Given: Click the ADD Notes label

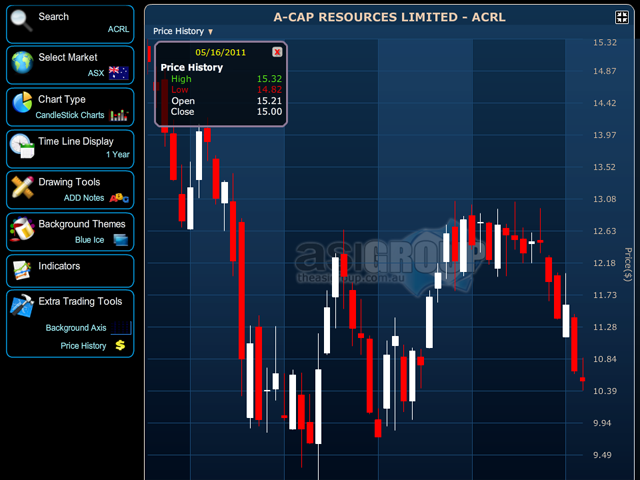Looking at the screenshot, I should point(84,198).
